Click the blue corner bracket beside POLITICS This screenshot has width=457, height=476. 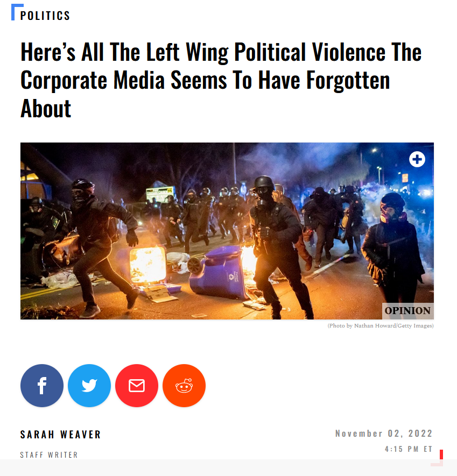[x=16, y=11]
